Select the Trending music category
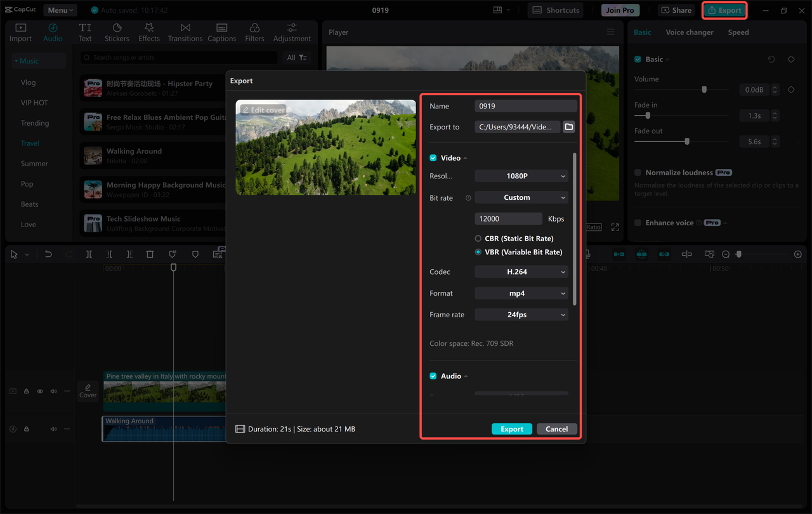The image size is (812, 514). click(35, 123)
